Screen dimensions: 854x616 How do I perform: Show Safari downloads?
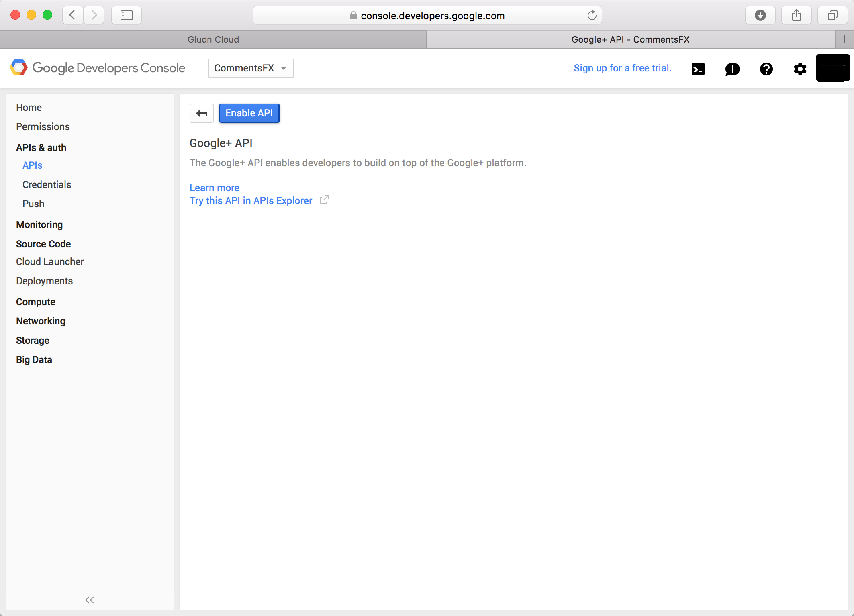pos(760,15)
